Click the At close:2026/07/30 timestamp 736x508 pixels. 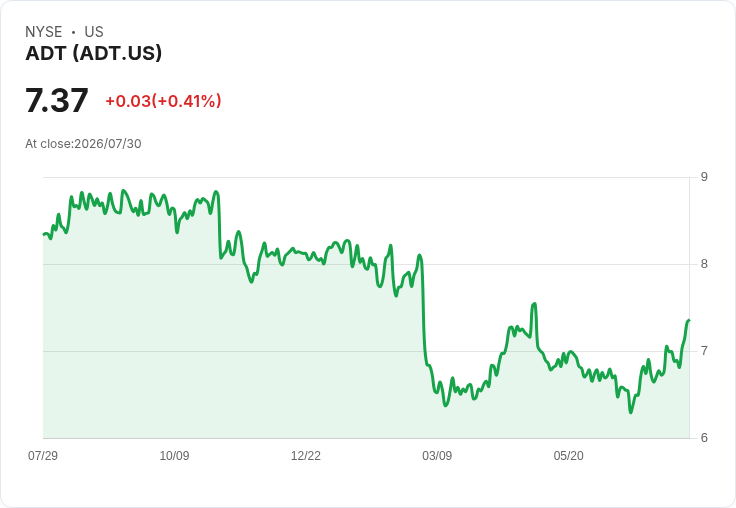(x=83, y=144)
